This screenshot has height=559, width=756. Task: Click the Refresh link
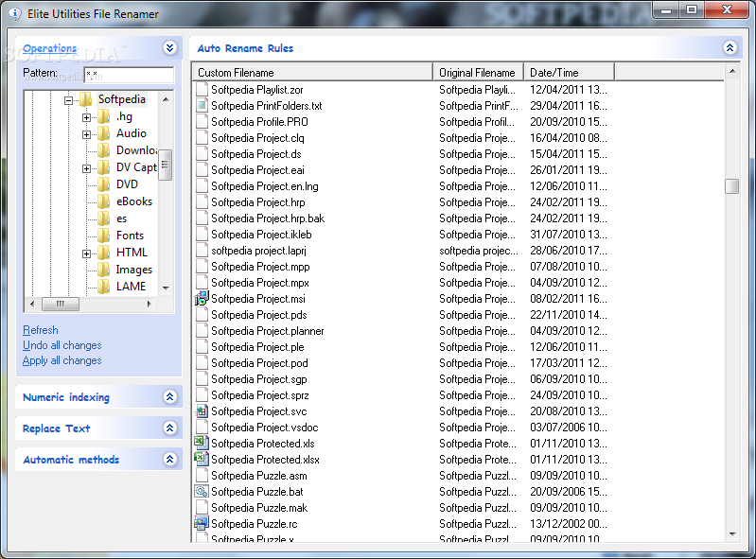click(x=41, y=330)
